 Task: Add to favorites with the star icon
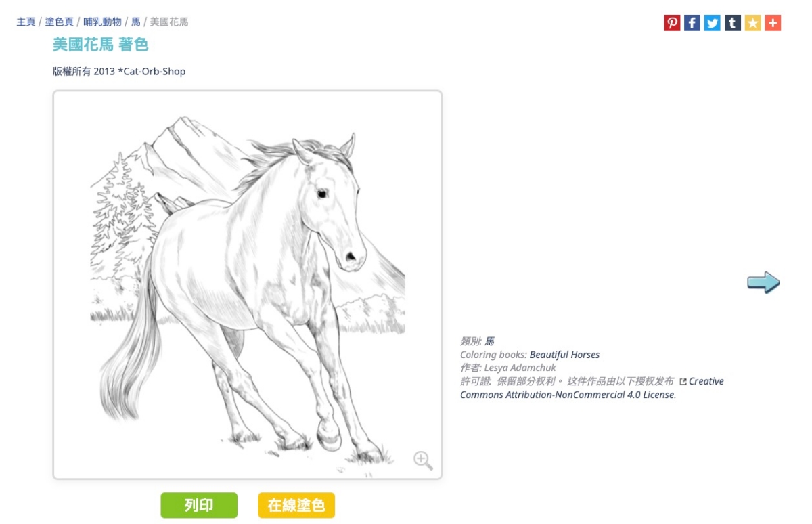point(753,23)
